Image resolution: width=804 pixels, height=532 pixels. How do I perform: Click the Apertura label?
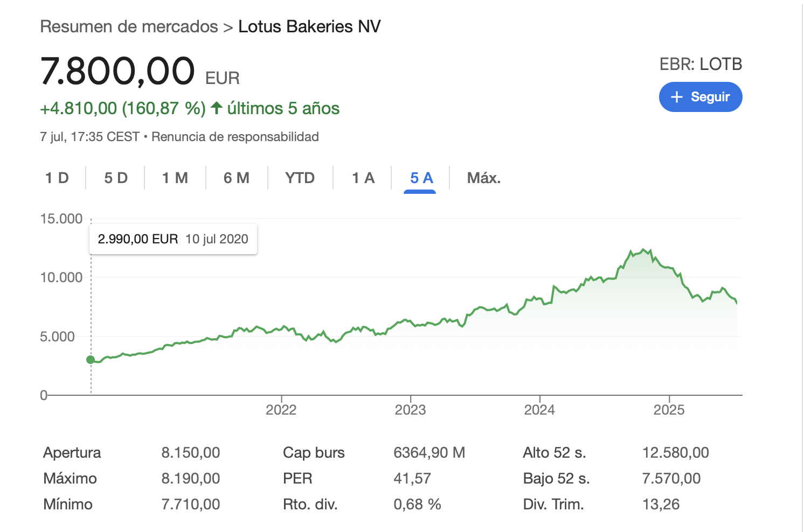(72, 452)
